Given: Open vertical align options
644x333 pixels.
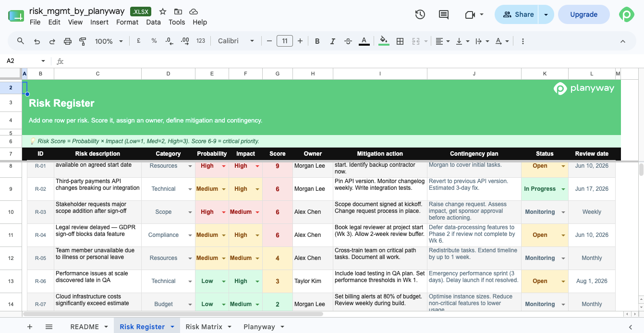Looking at the screenshot, I should (462, 41).
